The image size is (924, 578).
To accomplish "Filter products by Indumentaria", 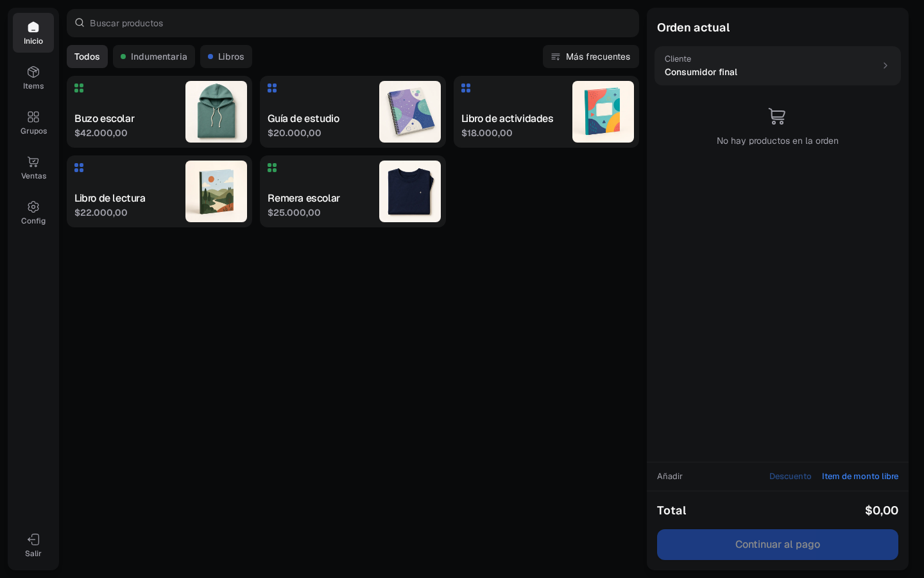I will [x=154, y=57].
